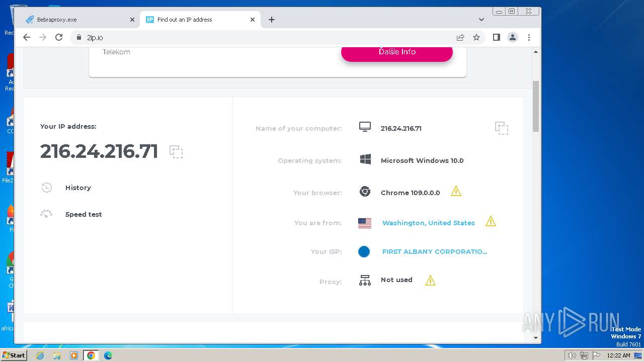Click the vertical scrollbar thumb
This screenshot has height=362, width=644.
click(x=536, y=106)
